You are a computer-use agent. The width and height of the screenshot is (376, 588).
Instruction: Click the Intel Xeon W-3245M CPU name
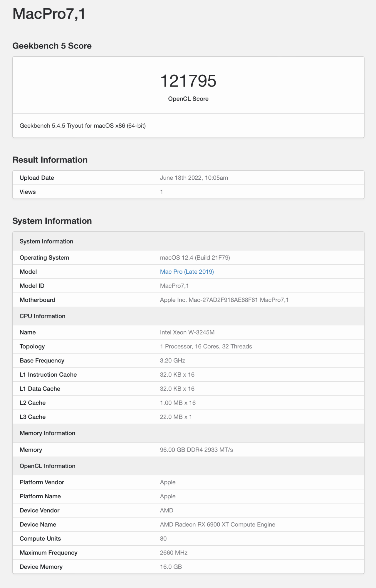187,333
